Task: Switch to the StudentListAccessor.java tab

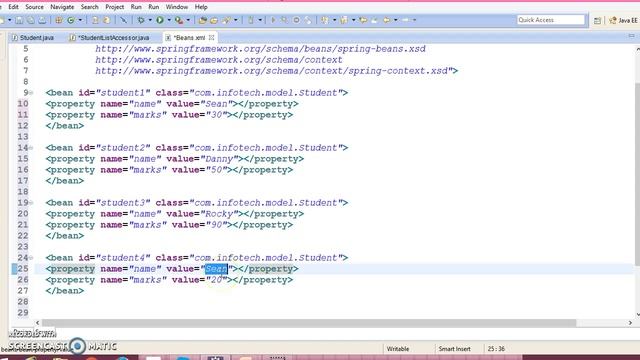Action: 109,38
